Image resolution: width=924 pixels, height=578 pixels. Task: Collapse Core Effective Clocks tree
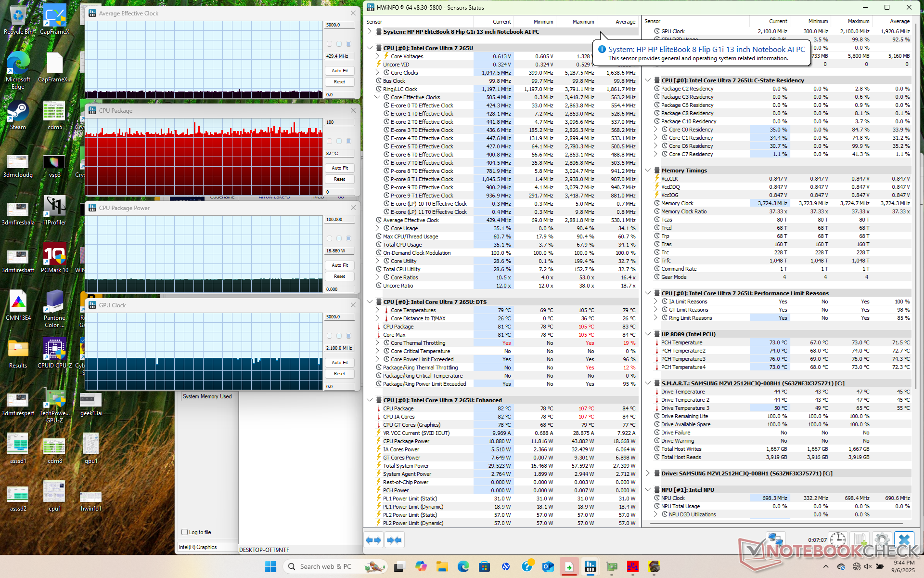pos(377,97)
